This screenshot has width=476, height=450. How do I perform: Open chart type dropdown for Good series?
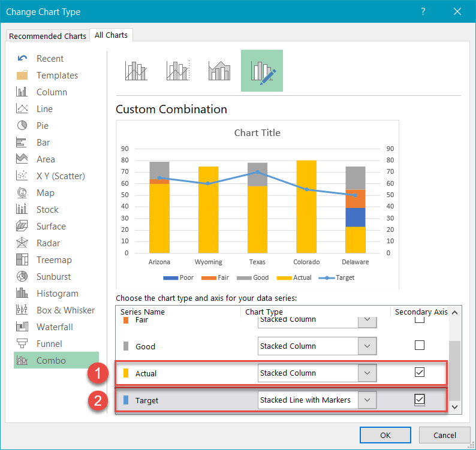pos(367,346)
